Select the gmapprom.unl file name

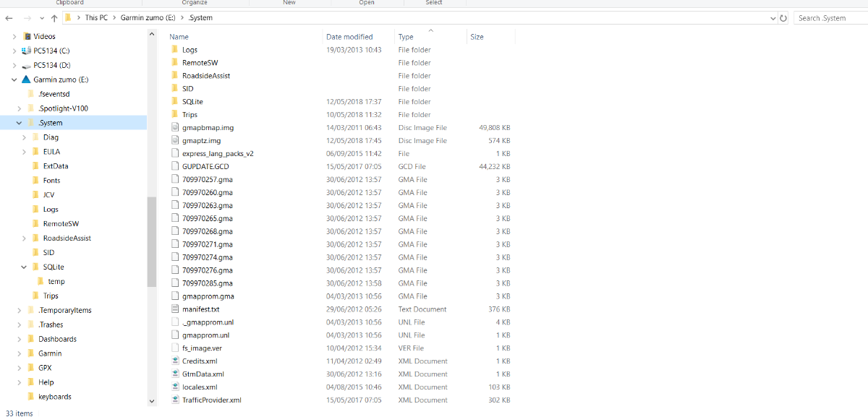coord(206,335)
